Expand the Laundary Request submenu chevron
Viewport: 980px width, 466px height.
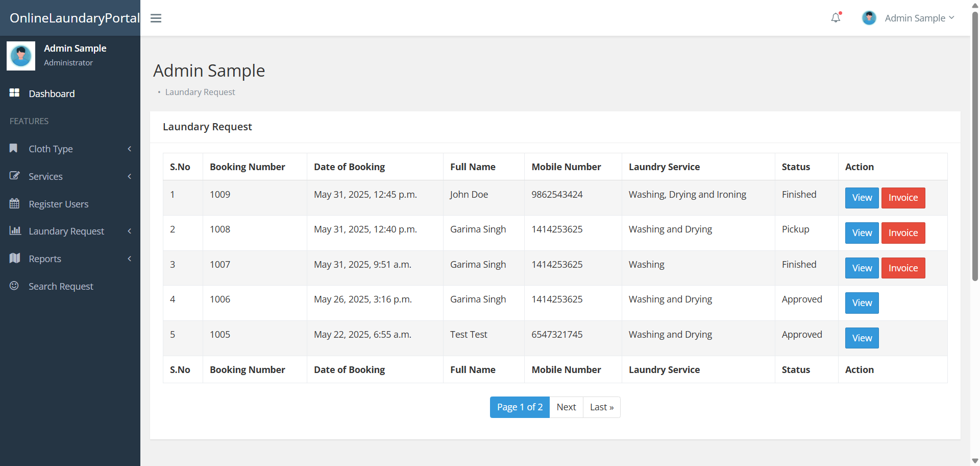[x=130, y=231]
